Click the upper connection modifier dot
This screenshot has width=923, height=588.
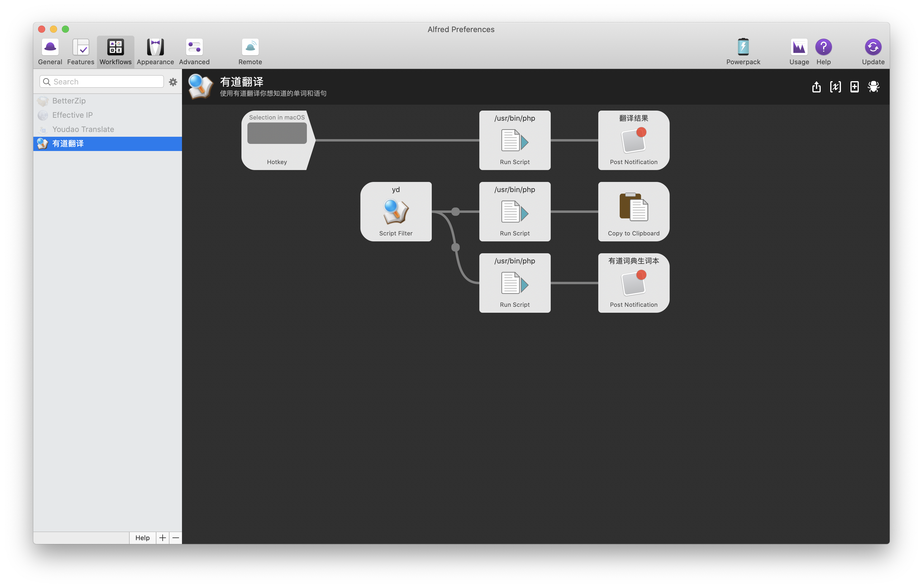(x=455, y=212)
